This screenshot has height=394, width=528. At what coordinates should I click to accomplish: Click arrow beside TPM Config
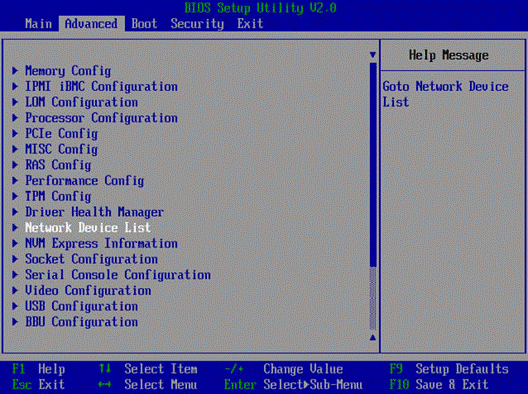(15, 196)
